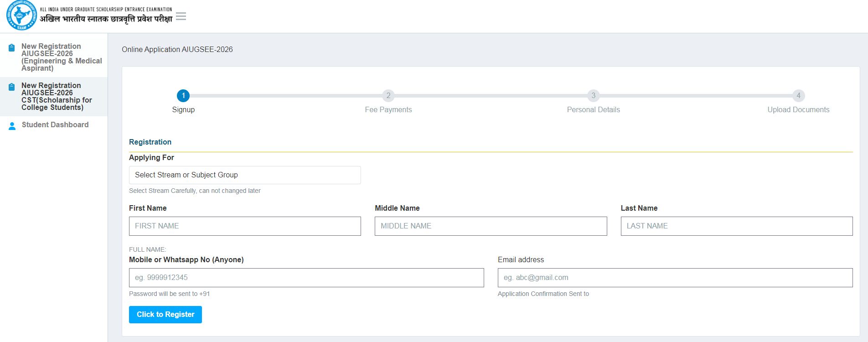The image size is (868, 342).
Task: Click the Hindi exam title text in header
Action: point(106,19)
